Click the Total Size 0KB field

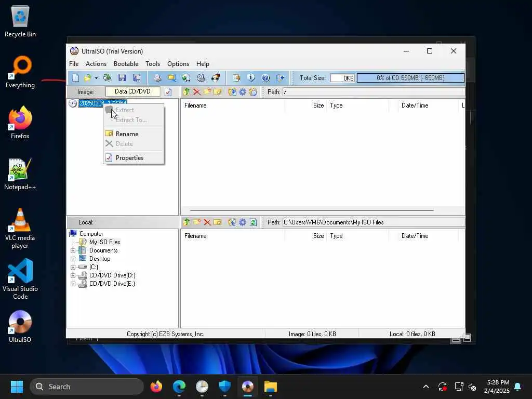pyautogui.click(x=343, y=78)
